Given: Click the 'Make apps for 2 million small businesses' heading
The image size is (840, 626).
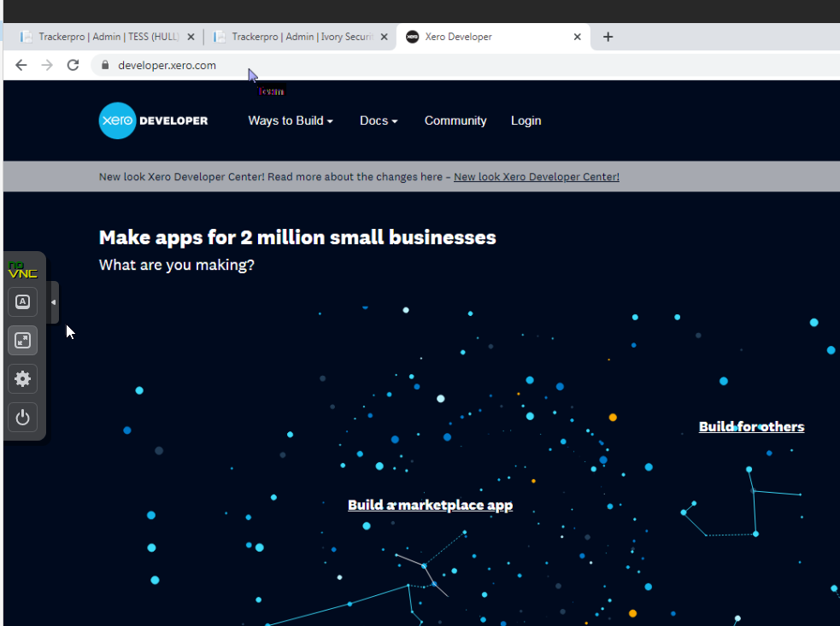Looking at the screenshot, I should tap(297, 237).
